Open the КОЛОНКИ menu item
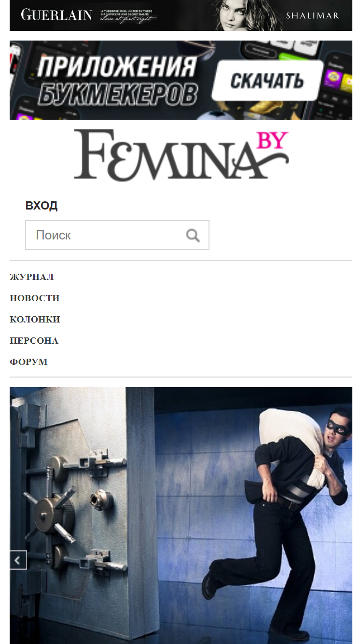This screenshot has width=362, height=644. click(x=35, y=320)
